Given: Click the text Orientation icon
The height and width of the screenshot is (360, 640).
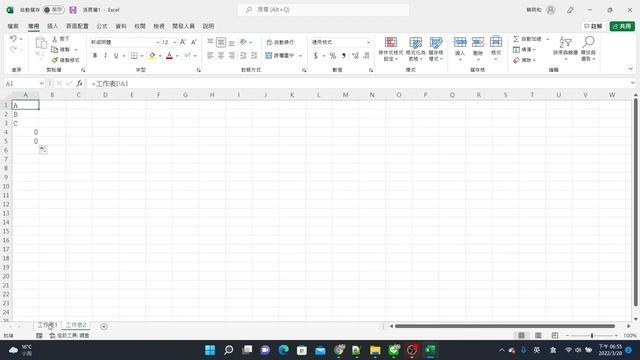Looking at the screenshot, I should click(x=244, y=42).
